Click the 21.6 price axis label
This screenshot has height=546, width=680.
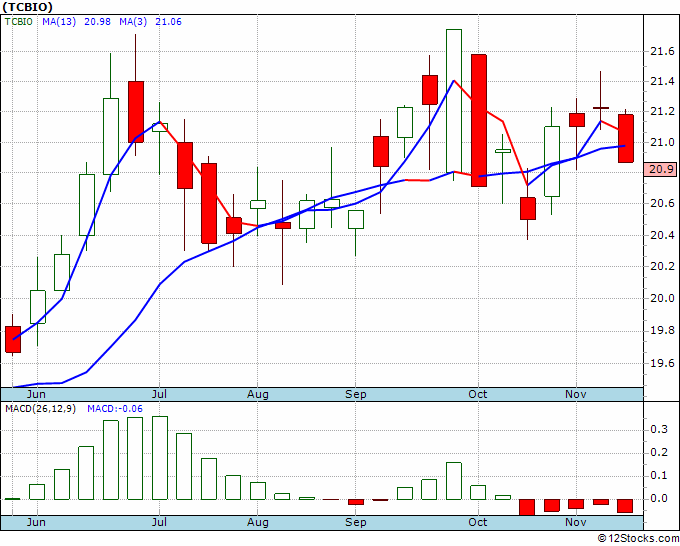coord(662,52)
